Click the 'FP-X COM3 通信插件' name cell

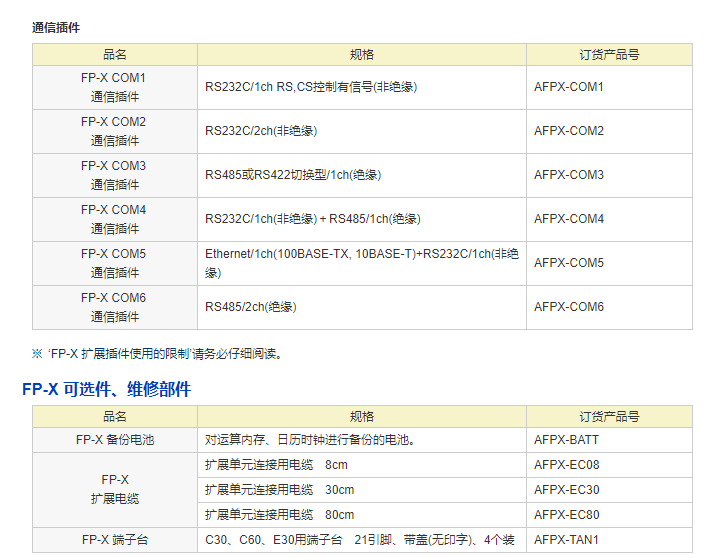tap(115, 175)
